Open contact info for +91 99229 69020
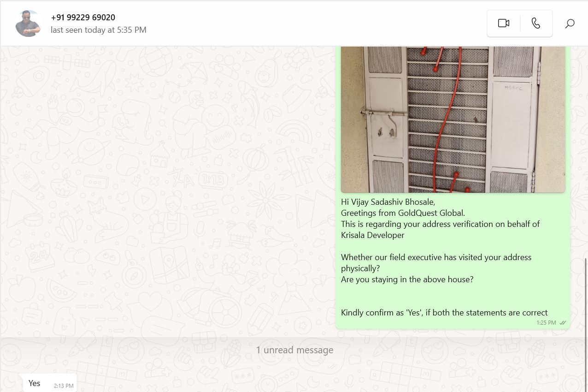This screenshot has width=588, height=392. click(x=83, y=17)
